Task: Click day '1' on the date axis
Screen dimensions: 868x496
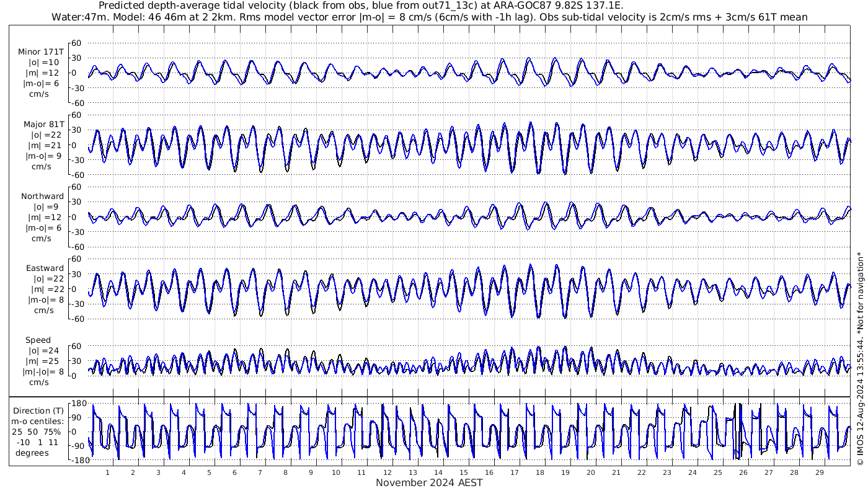Action: [x=107, y=472]
